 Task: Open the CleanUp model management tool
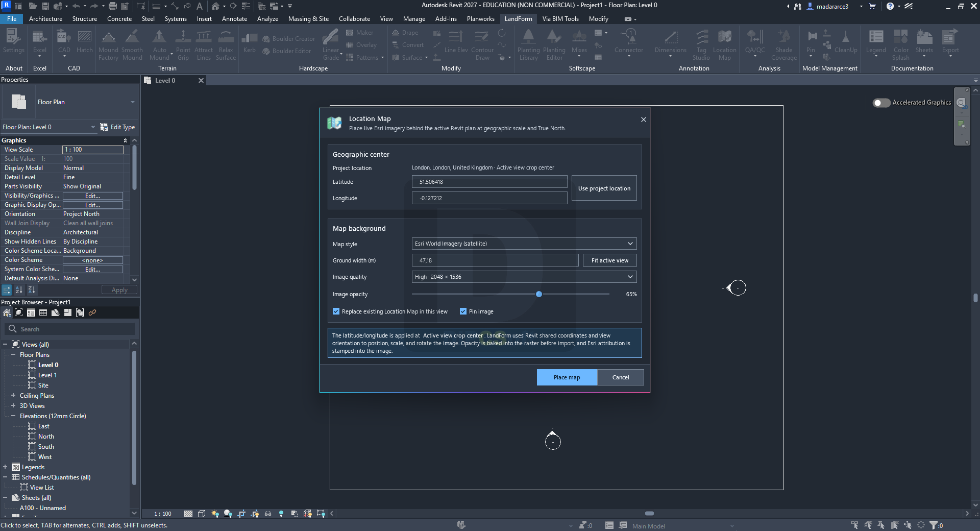tap(846, 41)
